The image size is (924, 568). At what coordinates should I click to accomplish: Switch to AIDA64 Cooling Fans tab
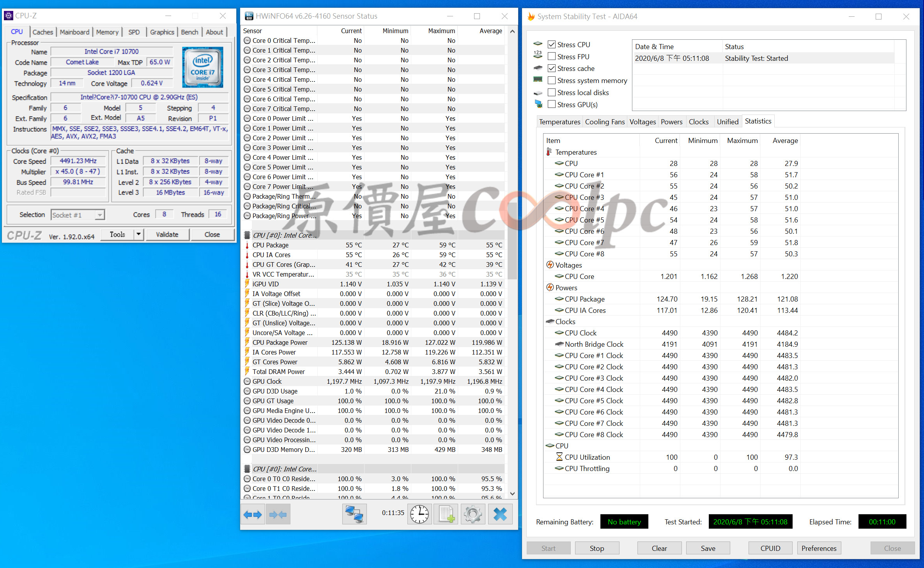tap(605, 122)
